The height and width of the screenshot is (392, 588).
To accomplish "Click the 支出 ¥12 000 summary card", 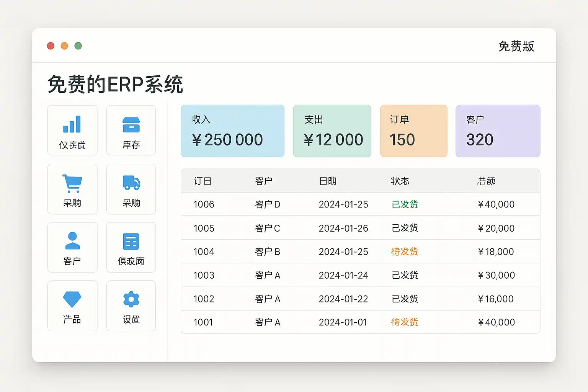I will (x=332, y=131).
